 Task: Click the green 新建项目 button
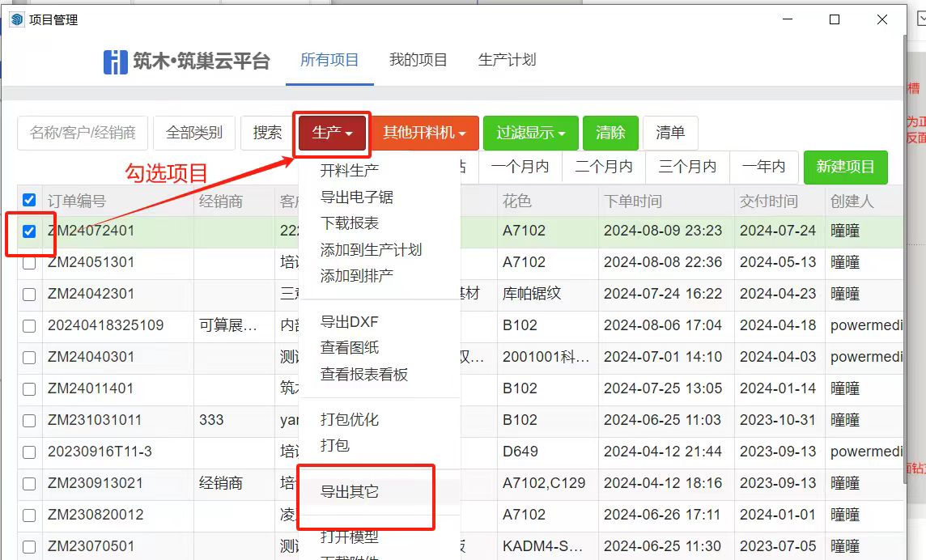[x=845, y=168]
